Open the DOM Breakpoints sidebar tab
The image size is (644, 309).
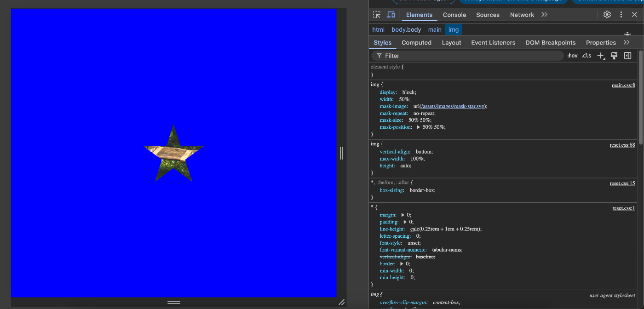pyautogui.click(x=550, y=42)
